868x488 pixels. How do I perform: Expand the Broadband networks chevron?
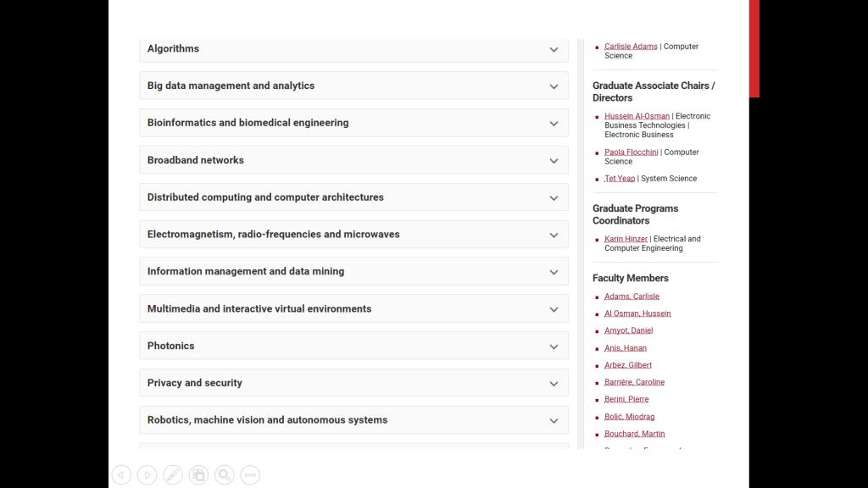click(x=554, y=161)
